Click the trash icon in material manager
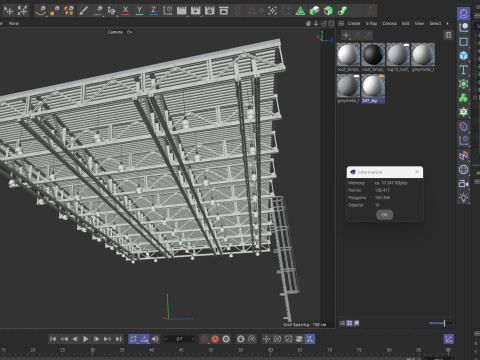This screenshot has width=480, height=360. (448, 35)
